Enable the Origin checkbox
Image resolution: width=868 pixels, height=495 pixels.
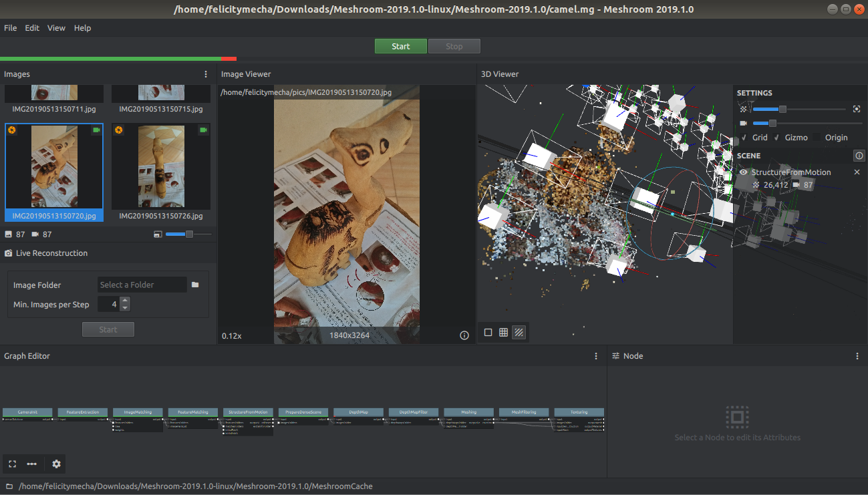817,138
